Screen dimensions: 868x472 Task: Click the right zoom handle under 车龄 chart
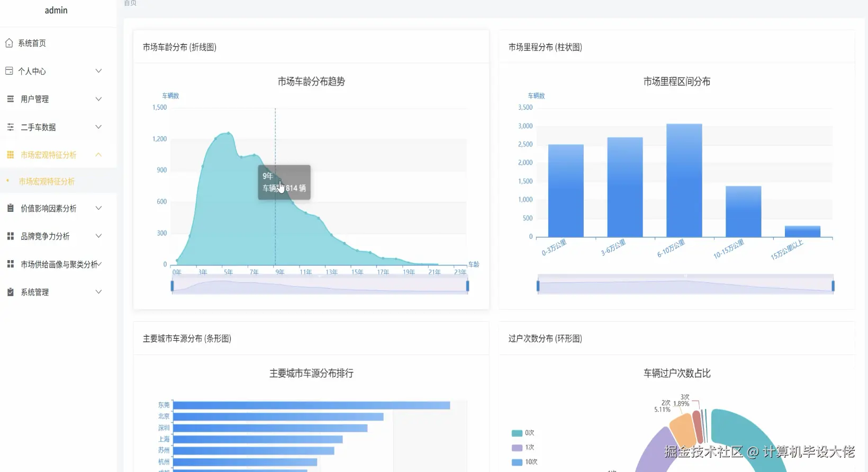coord(467,286)
